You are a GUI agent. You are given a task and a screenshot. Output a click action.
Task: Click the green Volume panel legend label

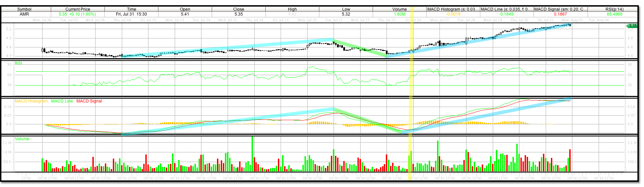pos(22,139)
